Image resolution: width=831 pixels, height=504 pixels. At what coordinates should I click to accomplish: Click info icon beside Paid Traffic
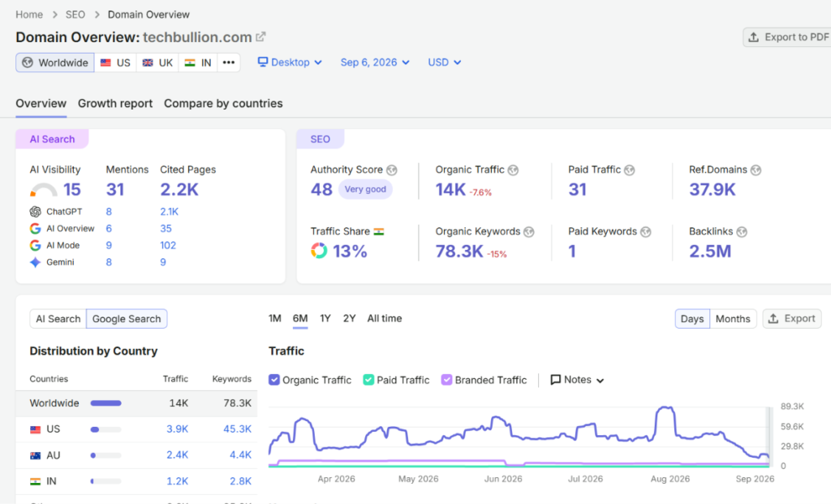[x=629, y=170]
